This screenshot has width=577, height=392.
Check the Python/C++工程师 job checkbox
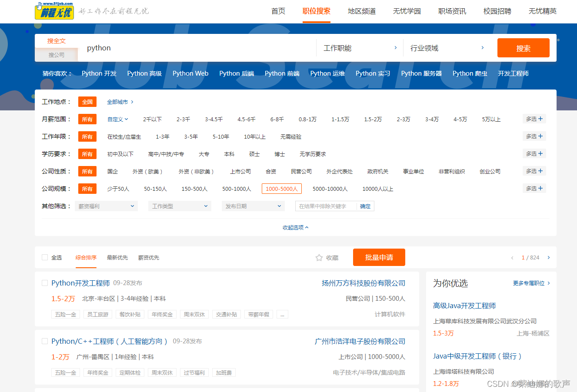click(x=45, y=341)
